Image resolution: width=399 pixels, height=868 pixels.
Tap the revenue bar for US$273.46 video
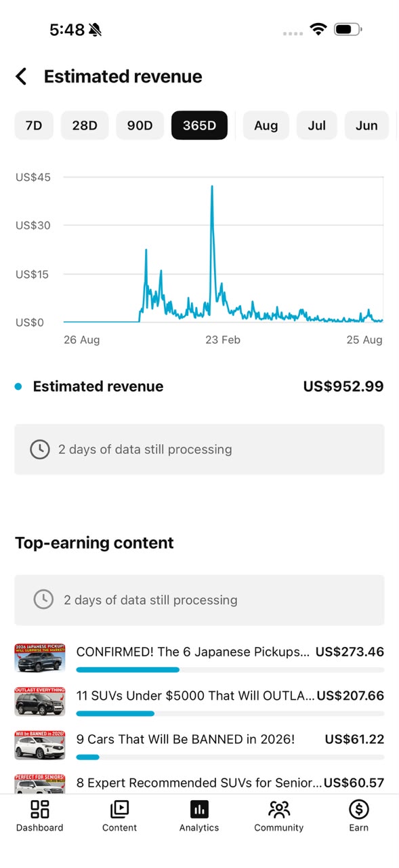tap(230, 670)
